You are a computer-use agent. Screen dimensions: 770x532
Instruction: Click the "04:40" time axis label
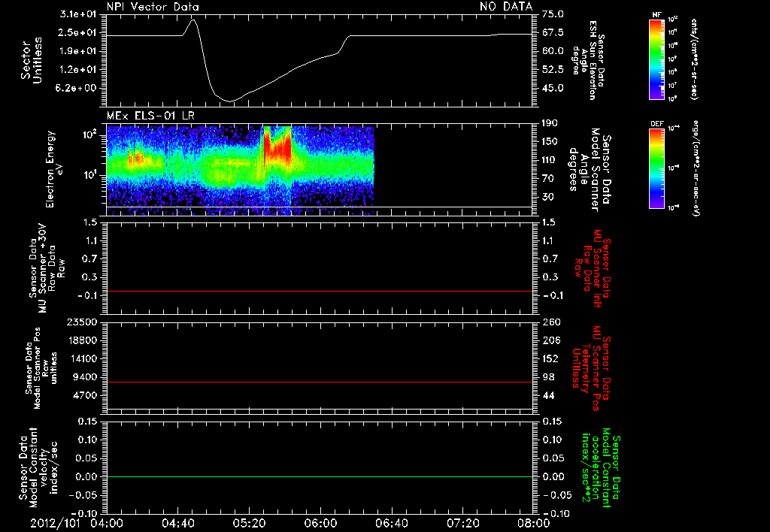tap(179, 523)
